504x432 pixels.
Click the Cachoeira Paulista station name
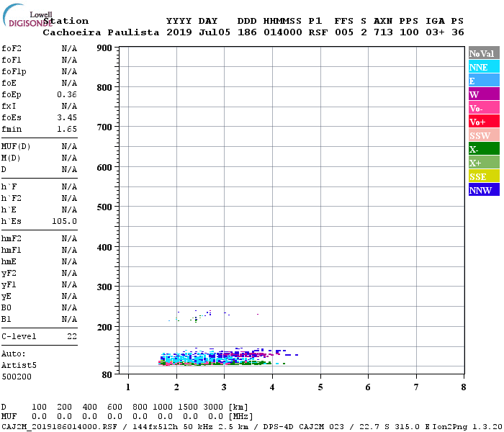click(x=101, y=32)
